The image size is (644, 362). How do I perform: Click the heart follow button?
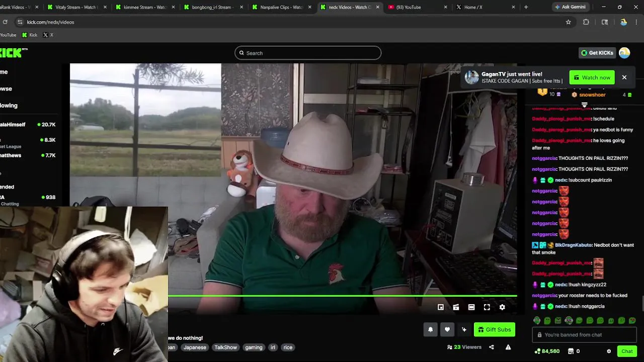[x=447, y=329]
